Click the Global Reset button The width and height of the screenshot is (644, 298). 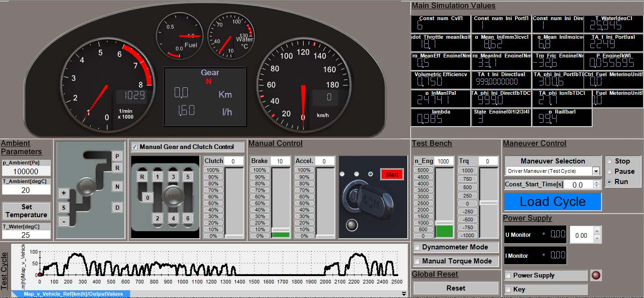click(455, 288)
